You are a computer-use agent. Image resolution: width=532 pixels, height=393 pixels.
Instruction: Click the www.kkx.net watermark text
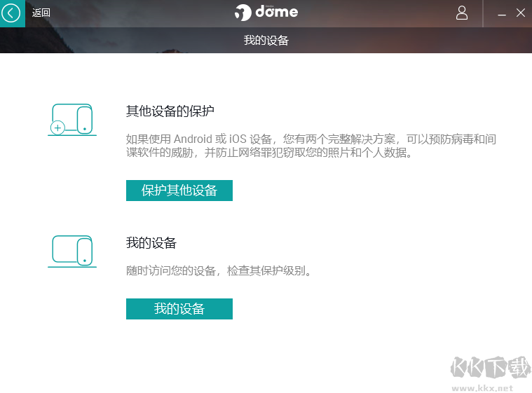485,387
